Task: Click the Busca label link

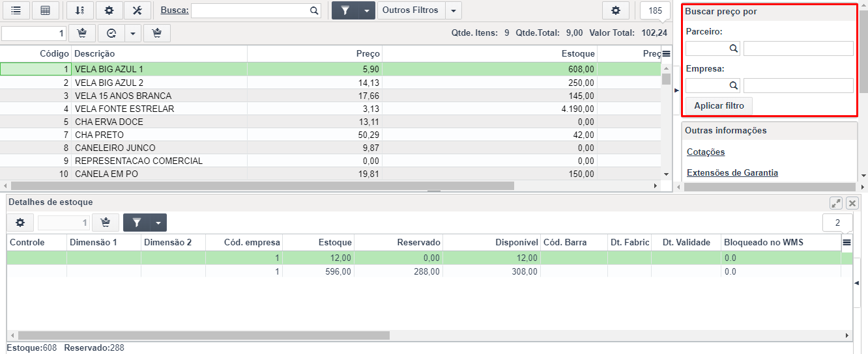Action: pyautogui.click(x=175, y=10)
